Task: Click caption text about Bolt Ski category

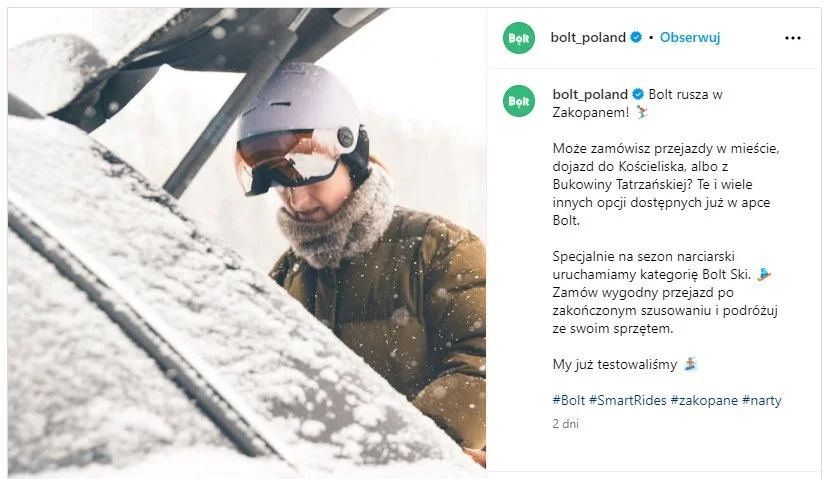Action: click(665, 292)
